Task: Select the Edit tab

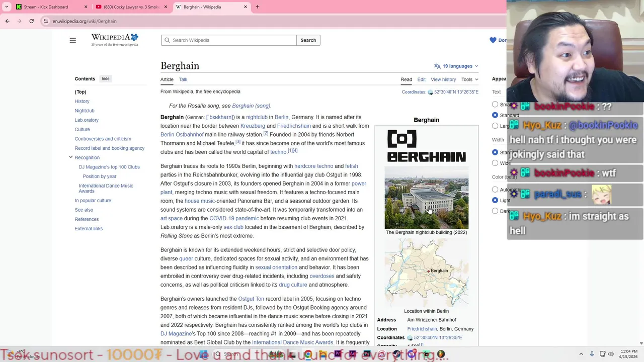Action: (x=422, y=79)
